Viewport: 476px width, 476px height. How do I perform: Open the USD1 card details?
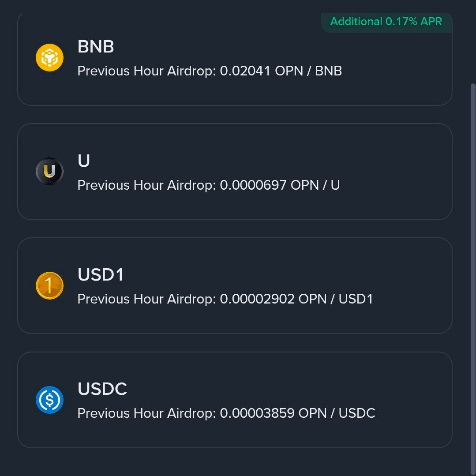(x=235, y=285)
